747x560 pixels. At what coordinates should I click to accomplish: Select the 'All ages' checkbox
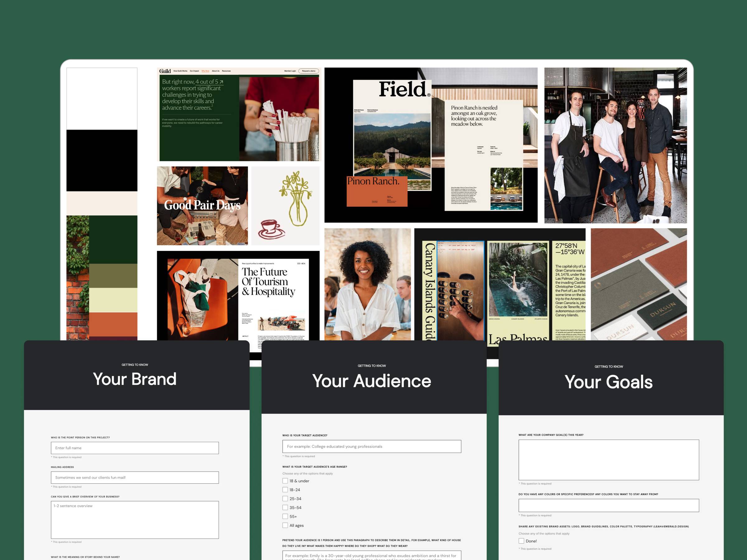[x=285, y=525]
